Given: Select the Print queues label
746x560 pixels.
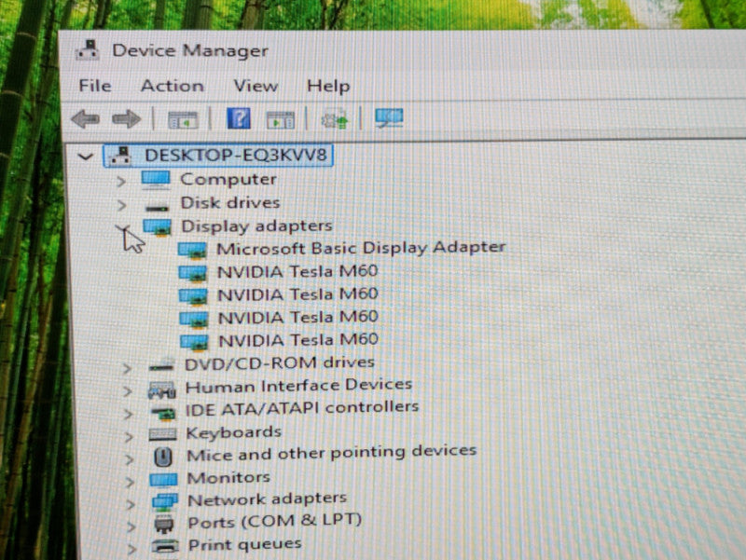Looking at the screenshot, I should [245, 545].
